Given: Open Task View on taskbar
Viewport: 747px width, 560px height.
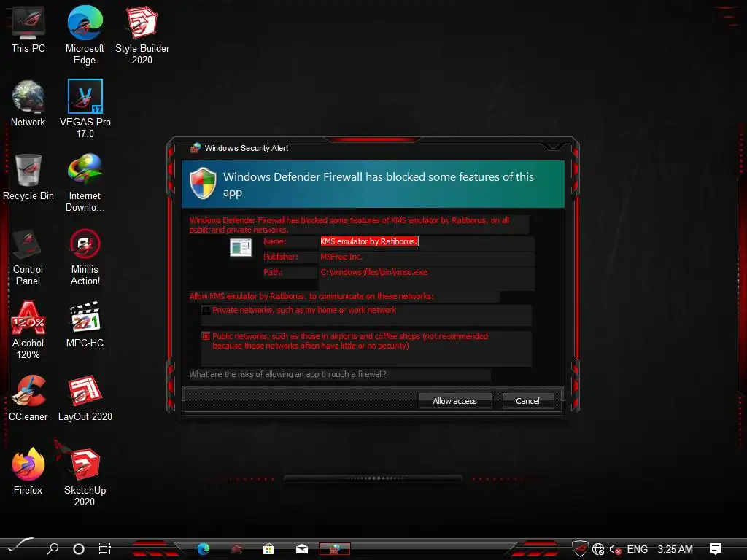Looking at the screenshot, I should [105, 549].
